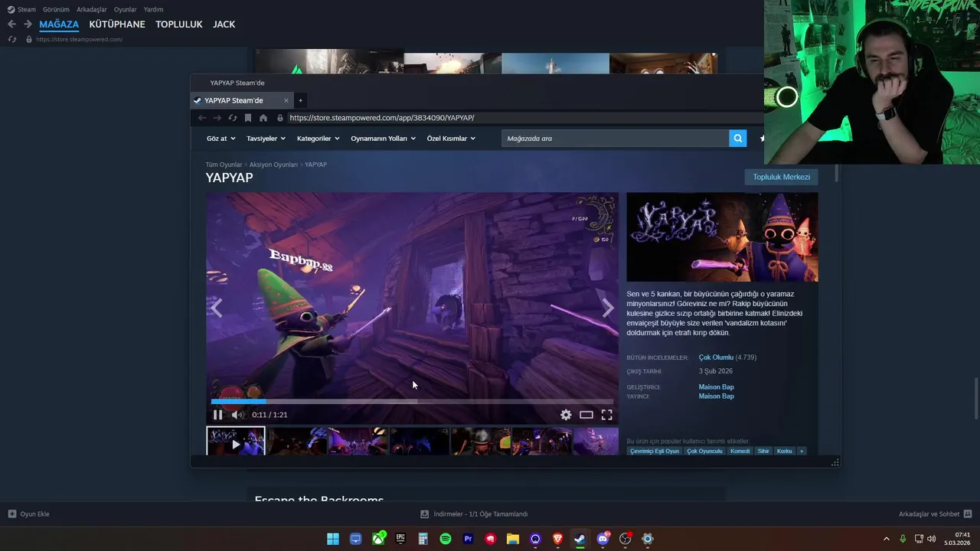This screenshot has height=551, width=980.
Task: Open the Çok Olumlu reviews link
Action: click(x=716, y=357)
